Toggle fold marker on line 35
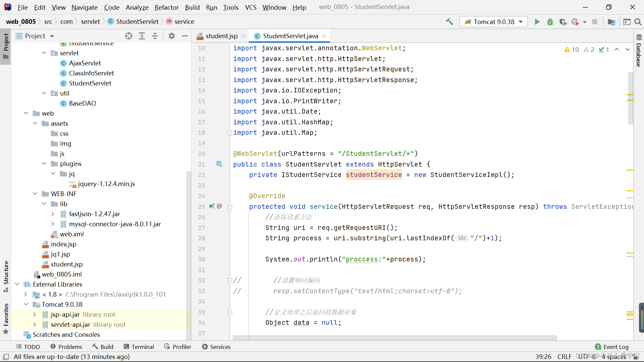The height and width of the screenshot is (362, 644). (x=230, y=312)
